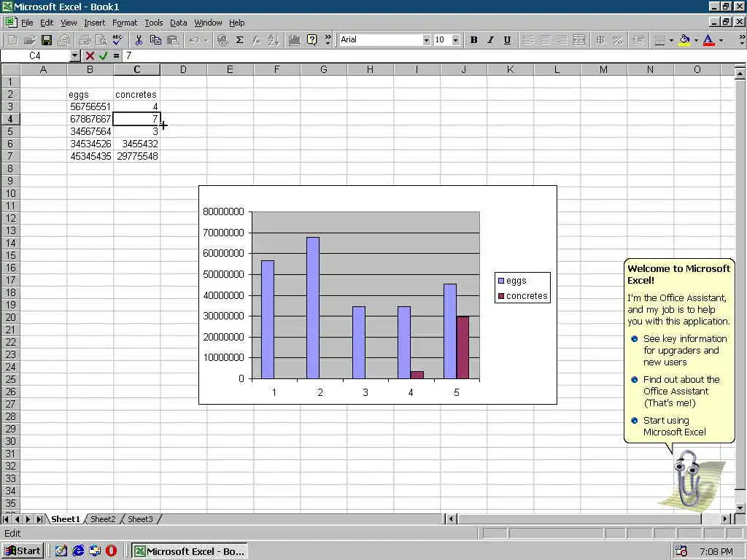Launch the Chart Wizard icon
Viewport: 747px width, 560px height.
(295, 40)
